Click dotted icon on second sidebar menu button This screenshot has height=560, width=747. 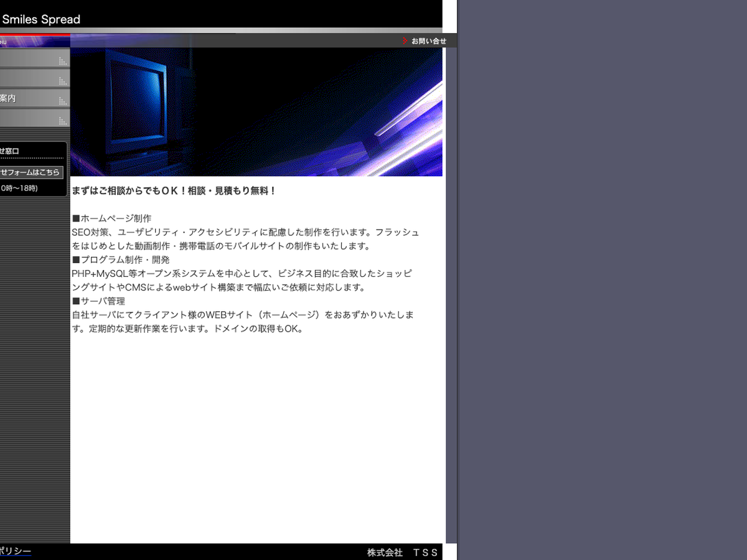coord(62,81)
